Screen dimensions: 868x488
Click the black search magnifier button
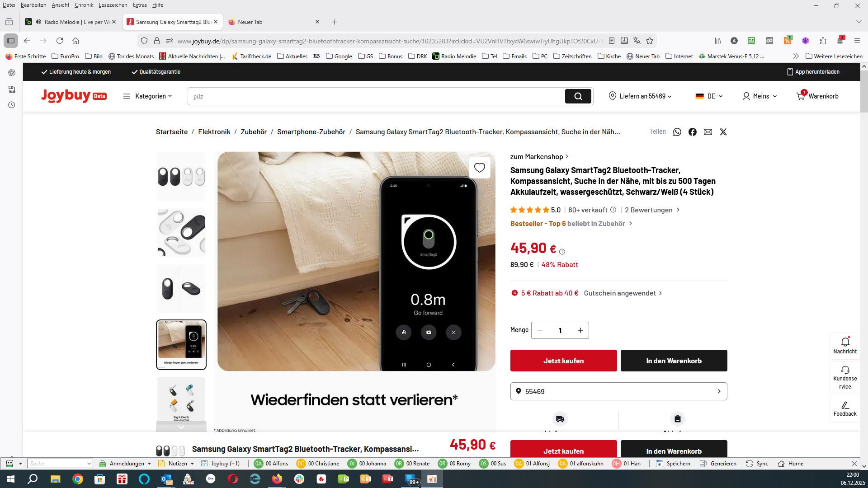tap(578, 96)
